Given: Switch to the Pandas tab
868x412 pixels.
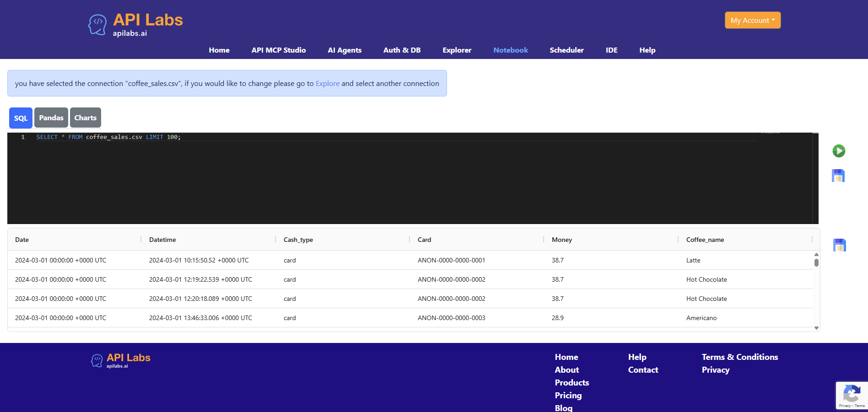Looking at the screenshot, I should point(51,118).
